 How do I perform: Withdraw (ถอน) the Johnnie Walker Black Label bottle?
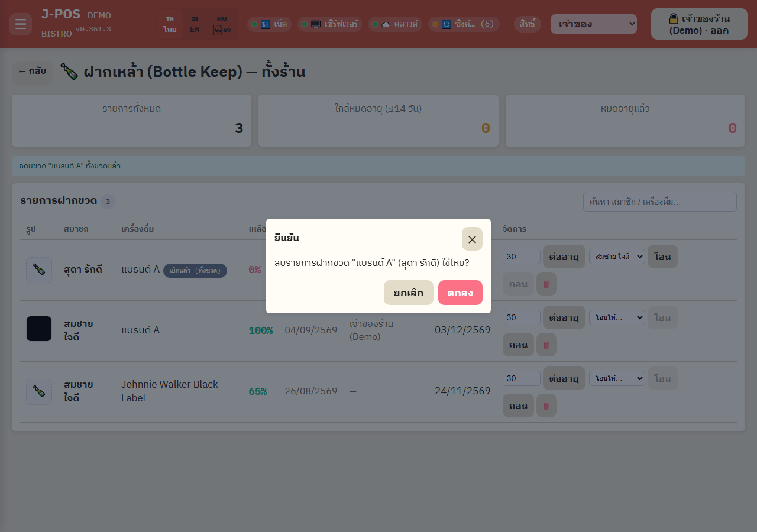click(x=518, y=406)
